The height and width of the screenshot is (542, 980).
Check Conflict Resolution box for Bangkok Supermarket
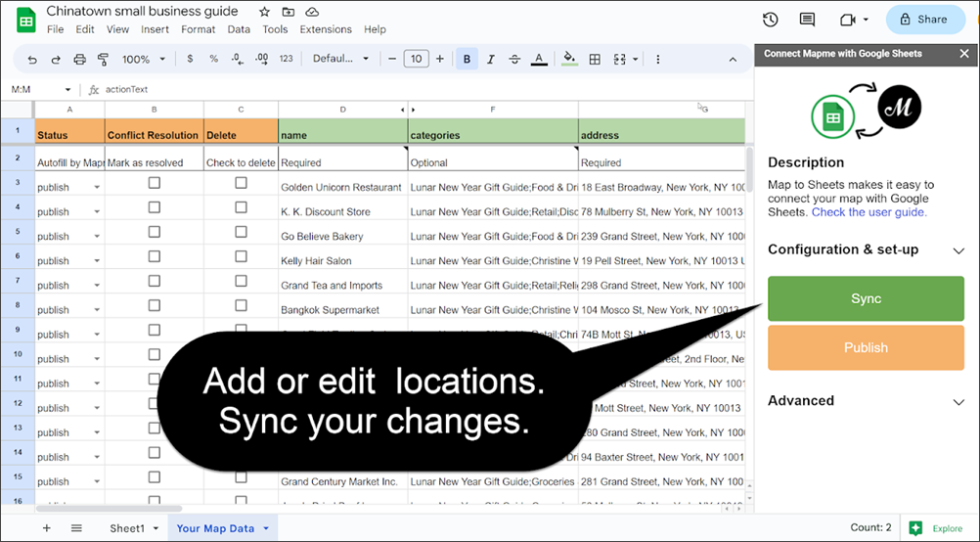(x=154, y=306)
